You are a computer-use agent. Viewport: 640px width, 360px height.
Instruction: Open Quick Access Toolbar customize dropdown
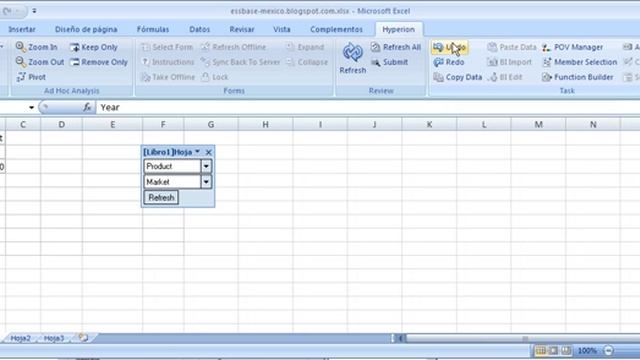[x=34, y=11]
